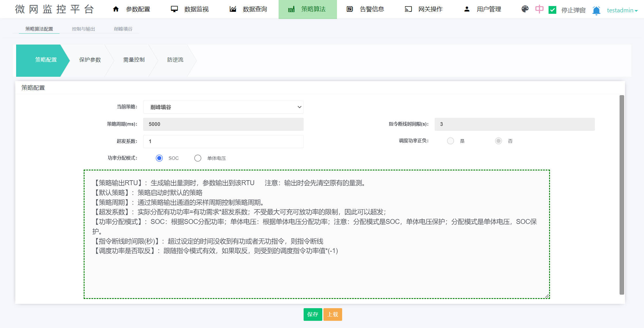Click the monitor icon for 数据监视
The width and height of the screenshot is (644, 328).
tap(174, 9)
